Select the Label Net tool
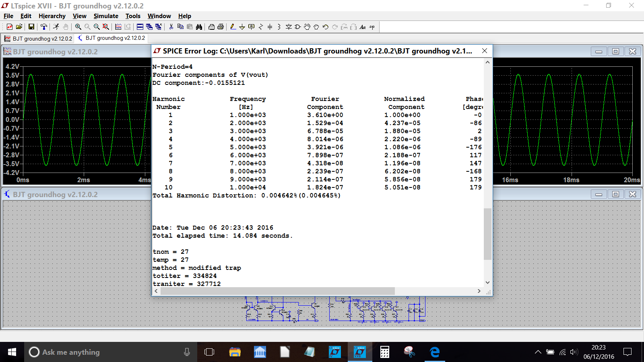This screenshot has width=644, height=362. click(x=252, y=27)
